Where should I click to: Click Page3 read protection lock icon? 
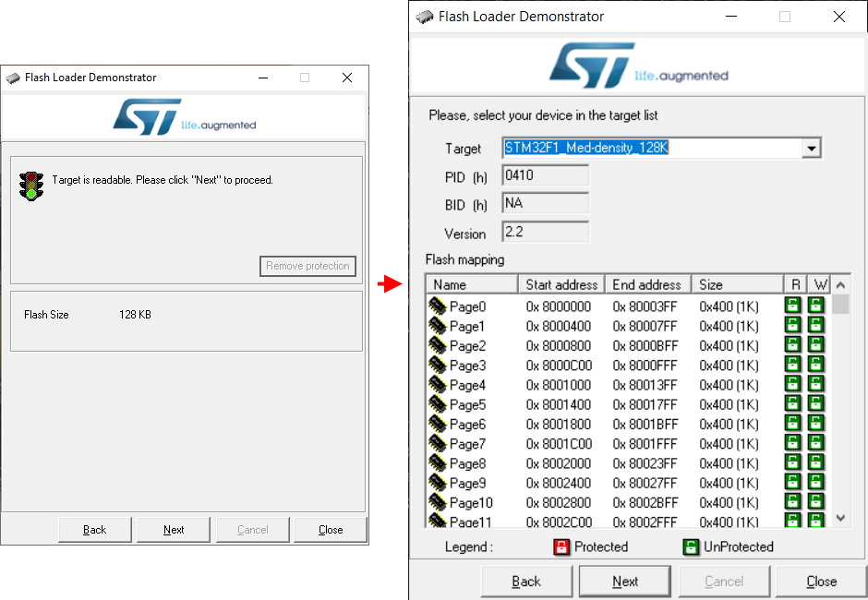792,365
